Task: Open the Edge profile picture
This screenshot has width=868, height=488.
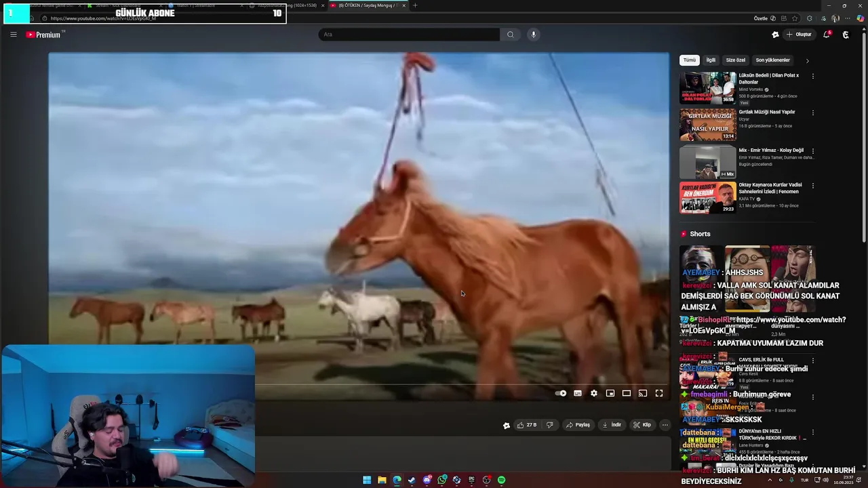Action: pyautogui.click(x=835, y=18)
